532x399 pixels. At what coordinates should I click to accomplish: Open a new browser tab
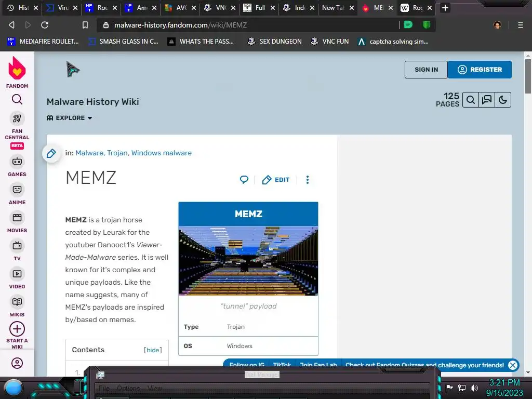coord(445,8)
